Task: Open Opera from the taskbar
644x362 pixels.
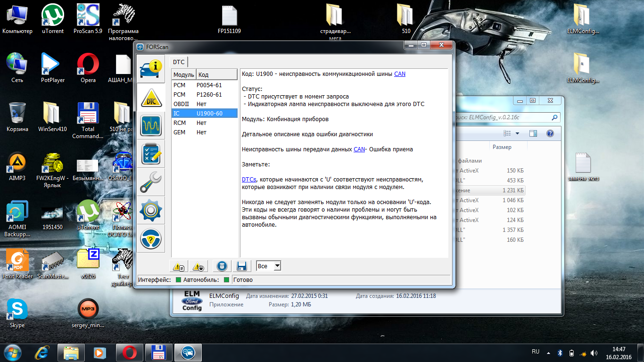Action: 130,352
